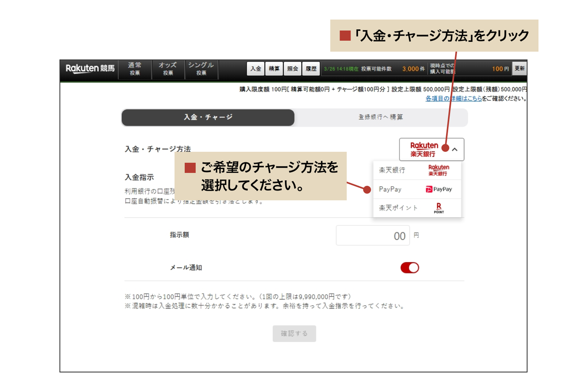Select the 楽天銀行 dropdown option
The height and width of the screenshot is (392, 587).
coord(392,170)
